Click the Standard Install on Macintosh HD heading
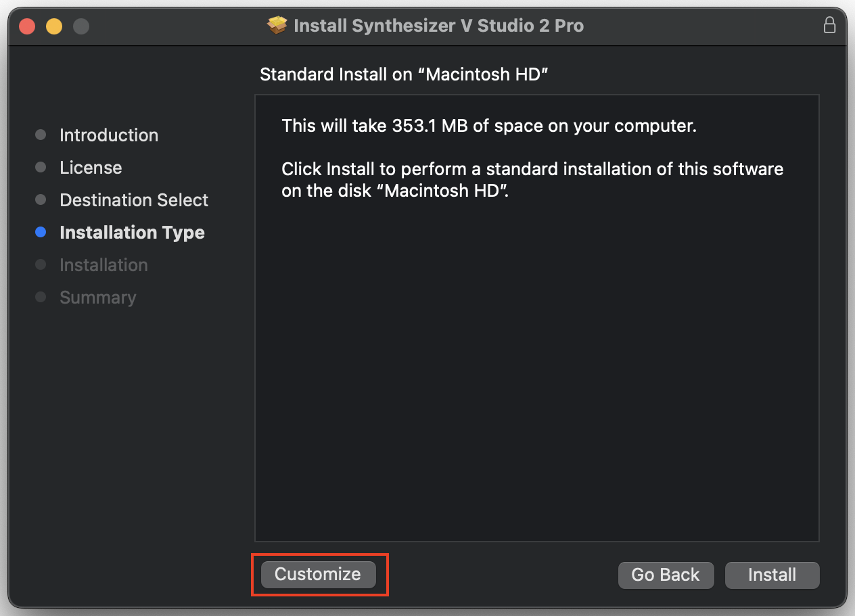855x616 pixels. coord(403,74)
